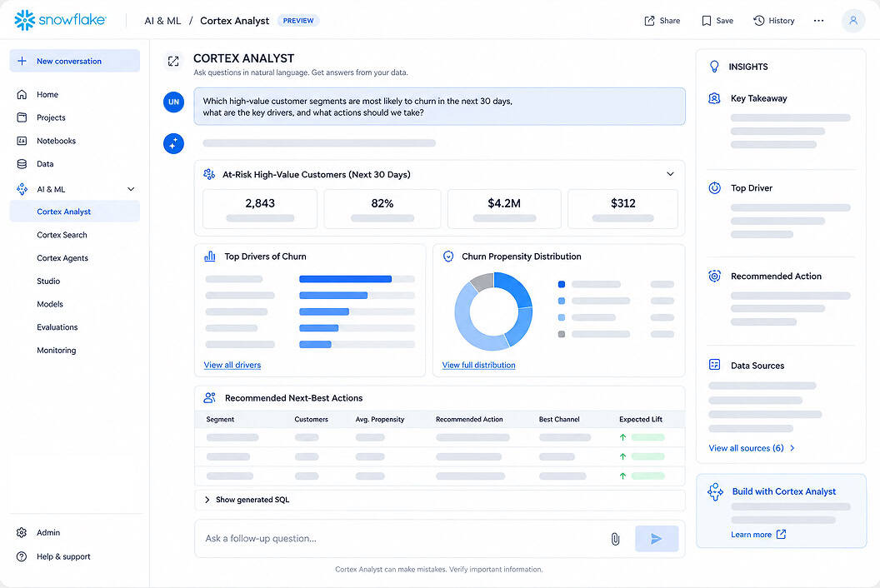
Task: Click the Snowflake logo
Action: pyautogui.click(x=60, y=20)
